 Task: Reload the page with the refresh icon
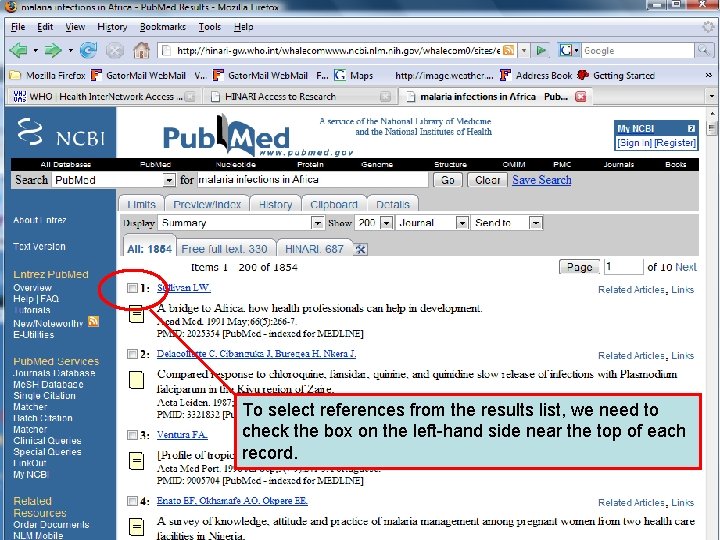[89, 50]
